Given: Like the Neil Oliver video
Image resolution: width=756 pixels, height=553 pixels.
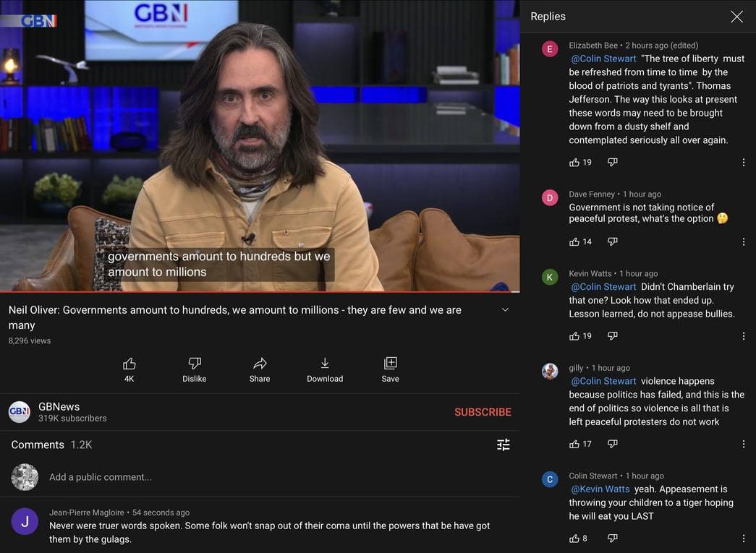Looking at the screenshot, I should (x=129, y=364).
